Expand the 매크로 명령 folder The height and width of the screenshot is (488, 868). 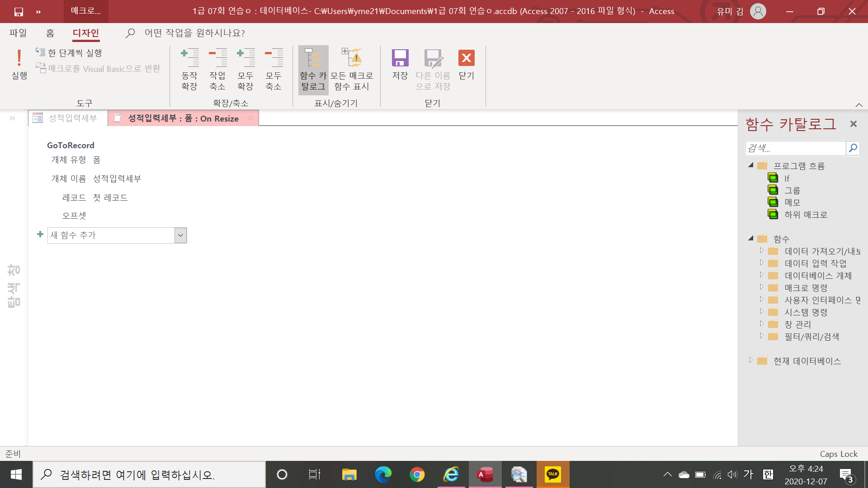(761, 287)
